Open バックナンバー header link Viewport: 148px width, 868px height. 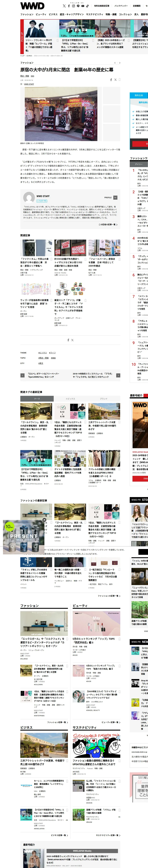coord(121,6)
